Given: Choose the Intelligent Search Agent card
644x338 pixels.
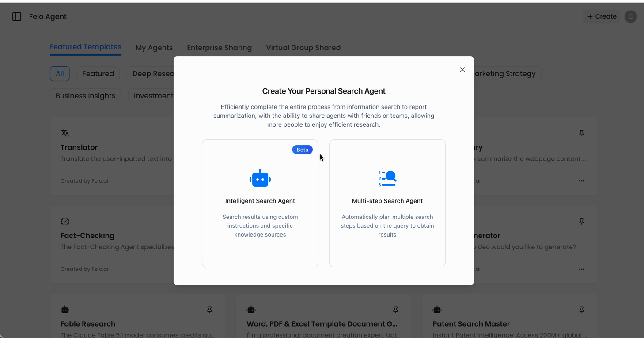Looking at the screenshot, I should [x=260, y=203].
